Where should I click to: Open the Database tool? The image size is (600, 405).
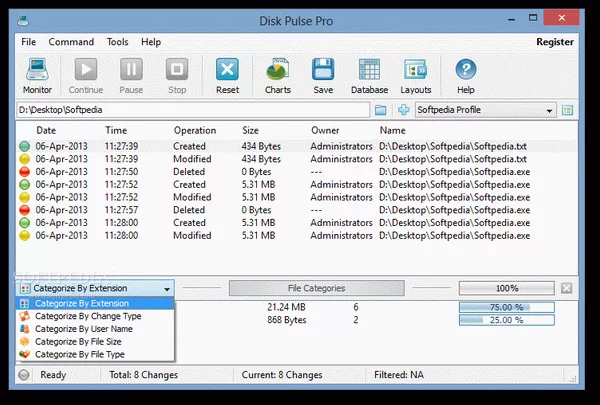(369, 76)
